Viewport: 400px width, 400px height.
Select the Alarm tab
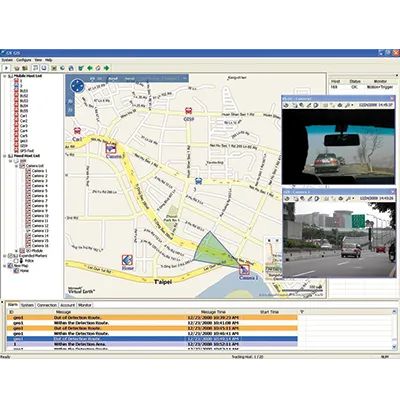13,305
